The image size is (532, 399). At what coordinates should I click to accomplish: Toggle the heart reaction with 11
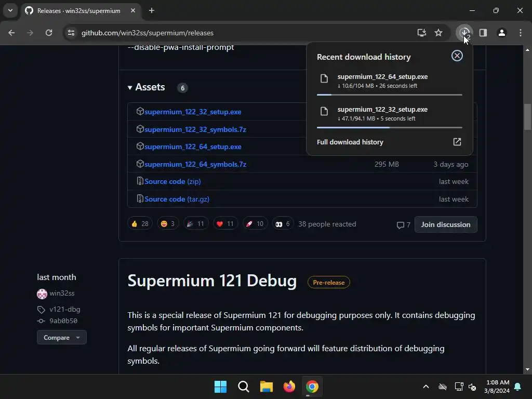(x=225, y=223)
